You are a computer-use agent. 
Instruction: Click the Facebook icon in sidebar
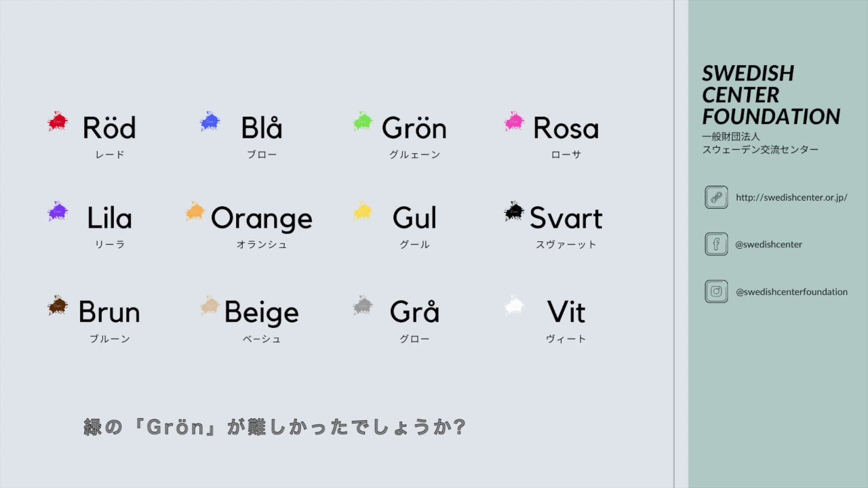[x=716, y=244]
